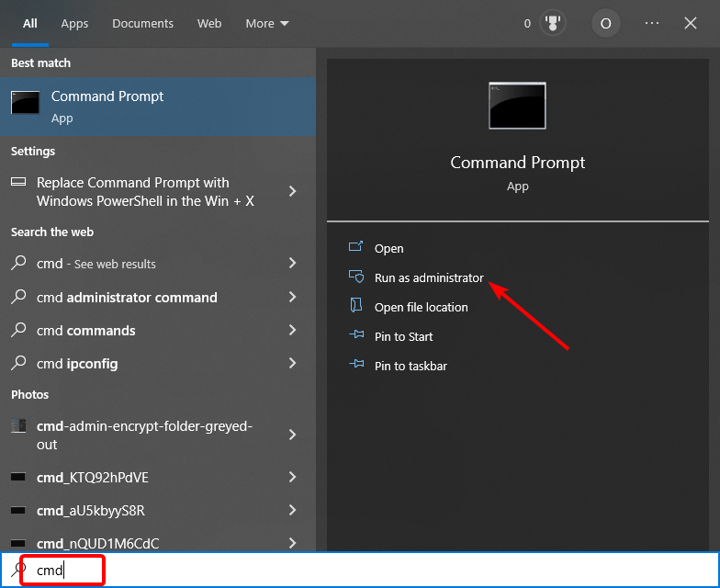
Task: Click the Run as administrator shield icon
Action: [356, 277]
